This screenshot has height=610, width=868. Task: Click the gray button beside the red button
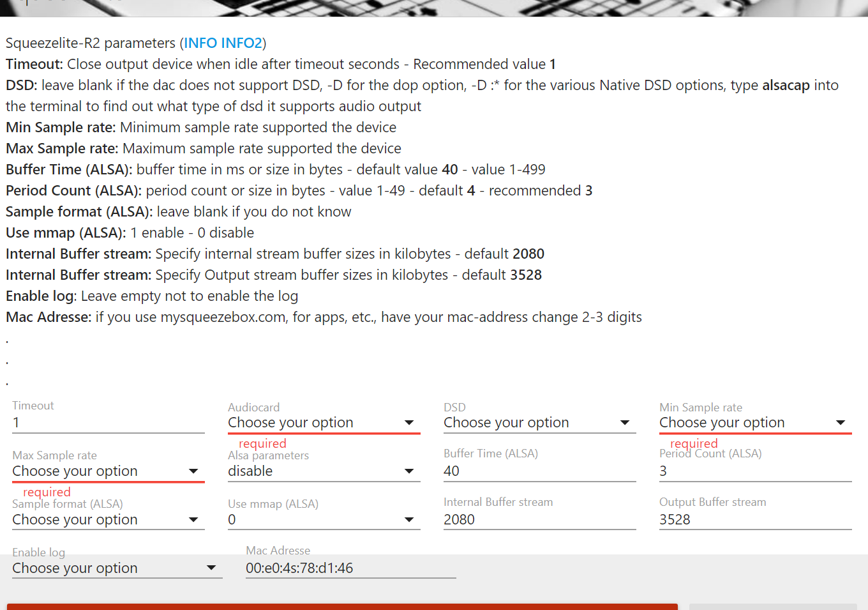(773, 607)
